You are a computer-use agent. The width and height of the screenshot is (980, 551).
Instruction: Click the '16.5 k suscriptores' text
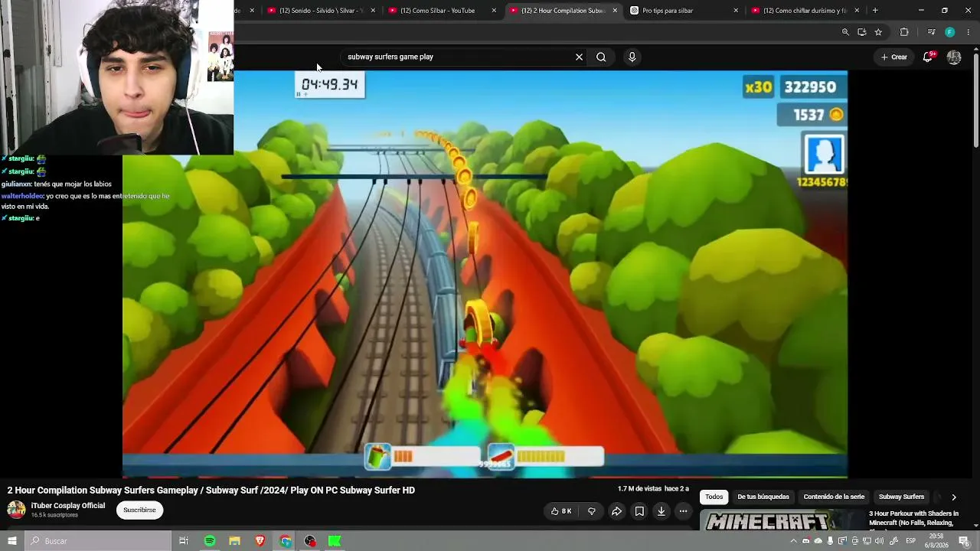(54, 515)
